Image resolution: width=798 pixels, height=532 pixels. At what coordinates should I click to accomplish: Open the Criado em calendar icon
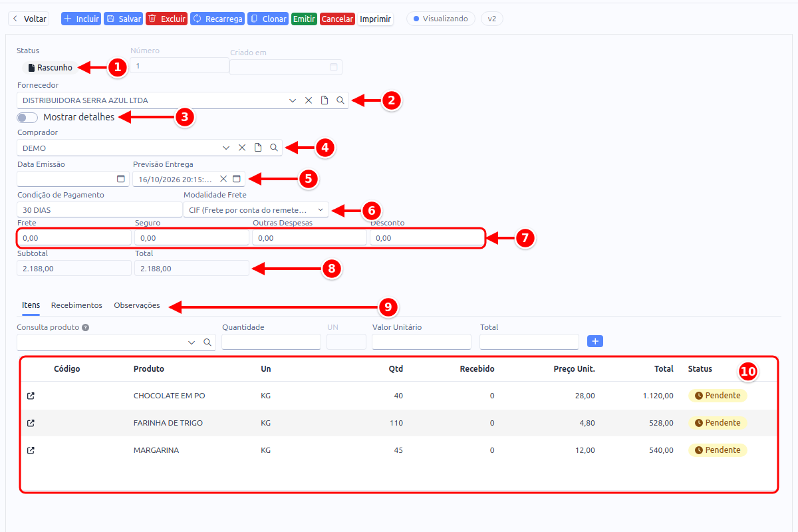[334, 66]
